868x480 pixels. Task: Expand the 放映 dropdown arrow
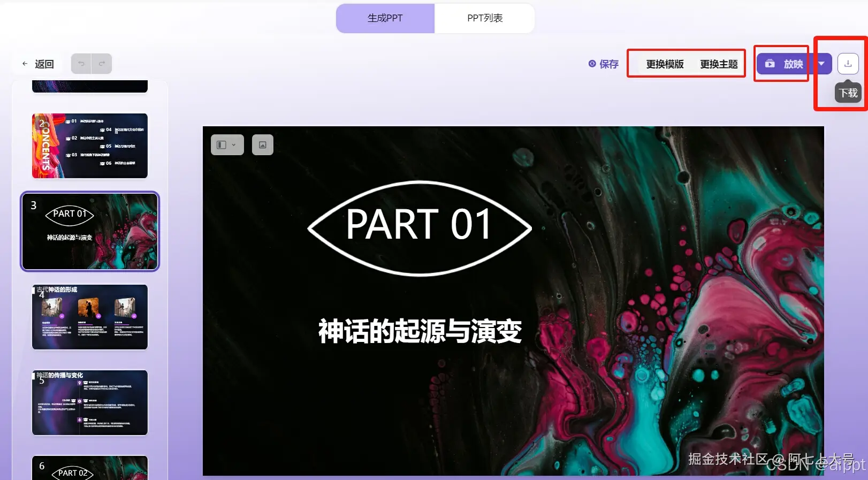(x=821, y=64)
